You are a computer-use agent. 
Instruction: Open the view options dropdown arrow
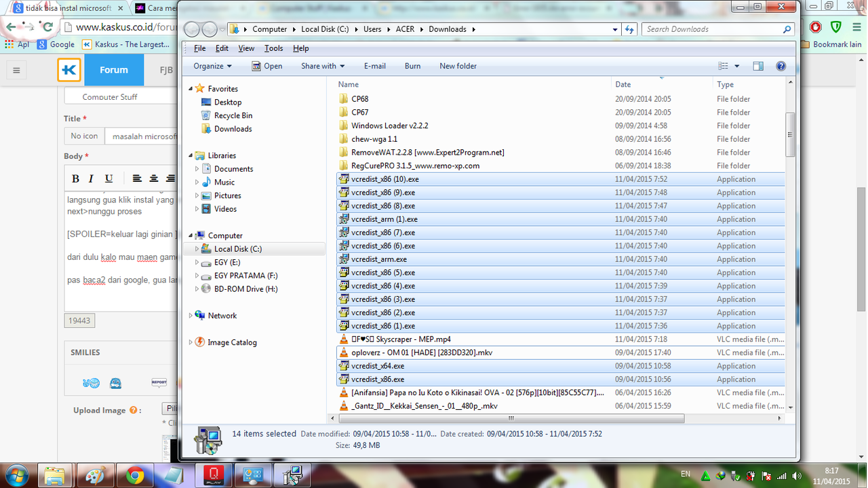click(737, 66)
